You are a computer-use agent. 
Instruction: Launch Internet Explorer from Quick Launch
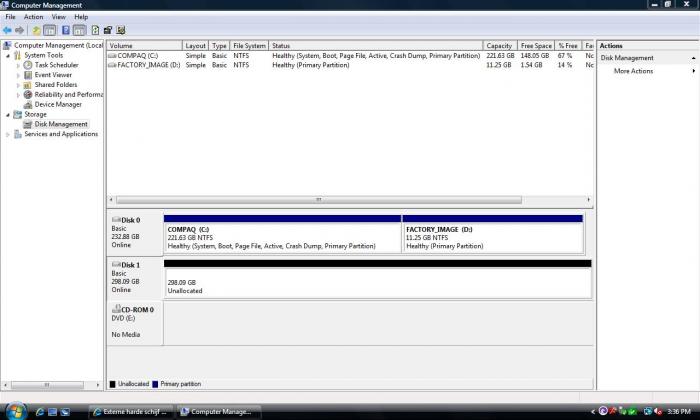coord(40,412)
